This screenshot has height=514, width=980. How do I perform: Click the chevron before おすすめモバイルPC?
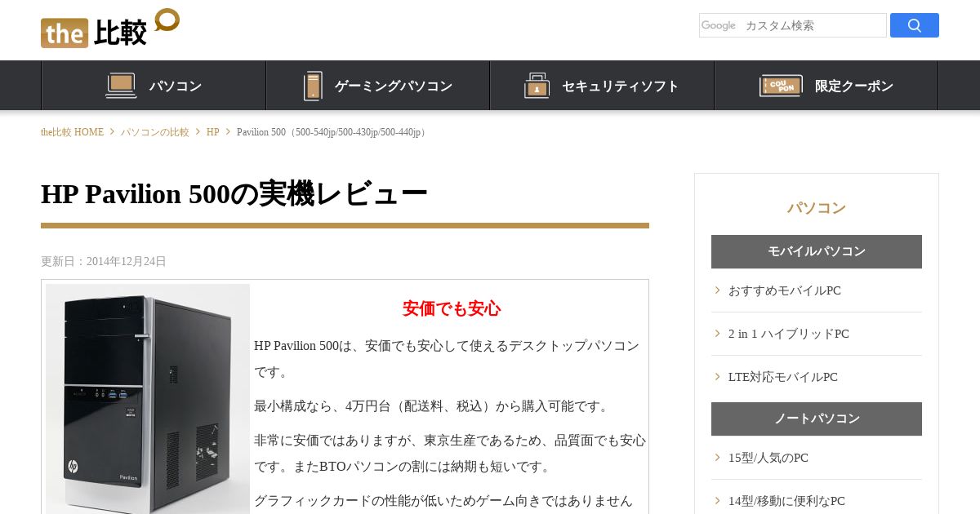[717, 290]
